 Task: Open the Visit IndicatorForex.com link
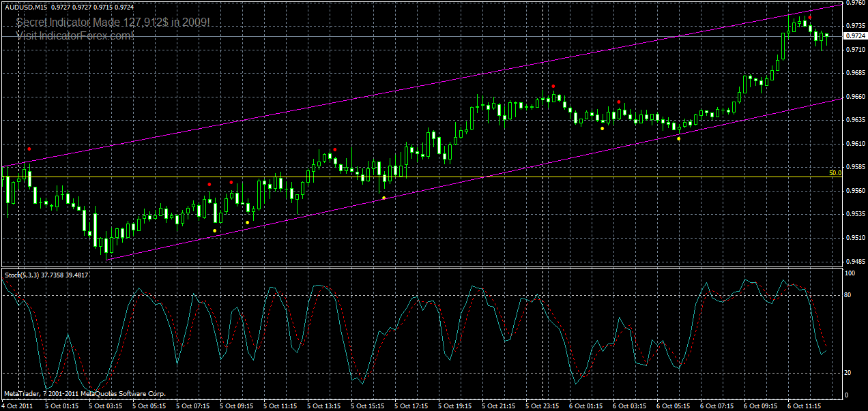(x=75, y=33)
